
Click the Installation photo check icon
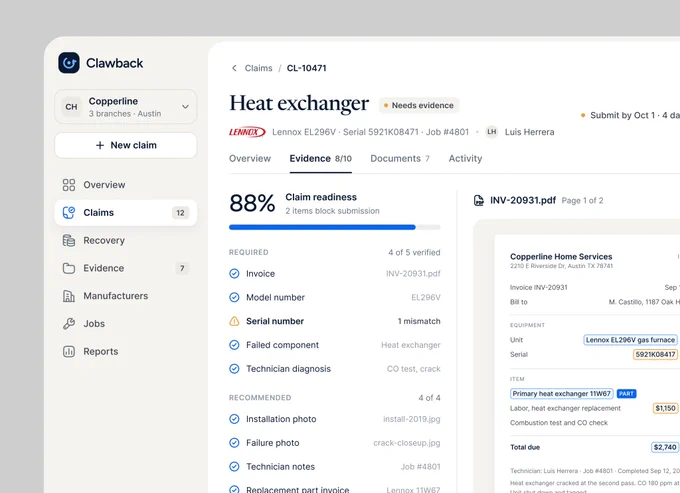(x=234, y=419)
